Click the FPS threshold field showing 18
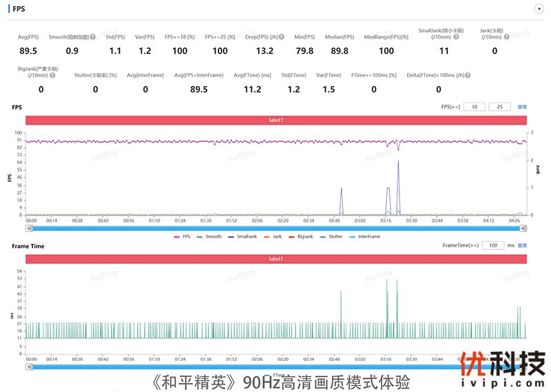Screen dimensions: 551x392 click(475, 107)
